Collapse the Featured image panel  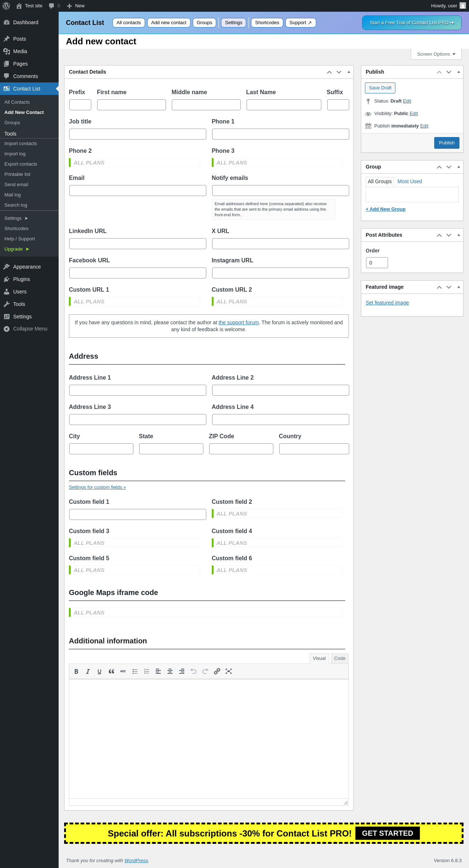pos(458,287)
